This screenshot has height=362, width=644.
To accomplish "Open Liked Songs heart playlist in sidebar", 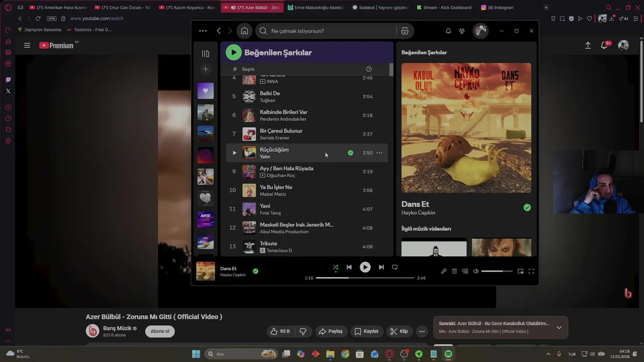I will (x=205, y=91).
